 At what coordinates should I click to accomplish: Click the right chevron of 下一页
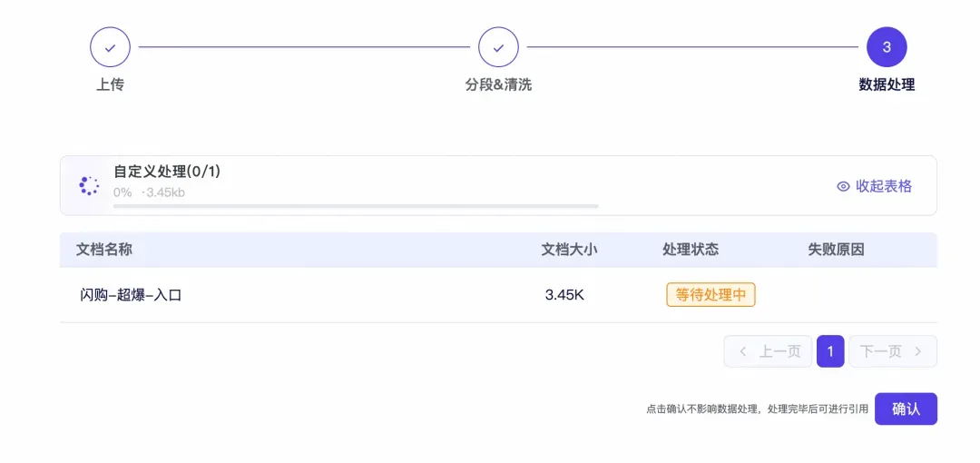tap(918, 351)
